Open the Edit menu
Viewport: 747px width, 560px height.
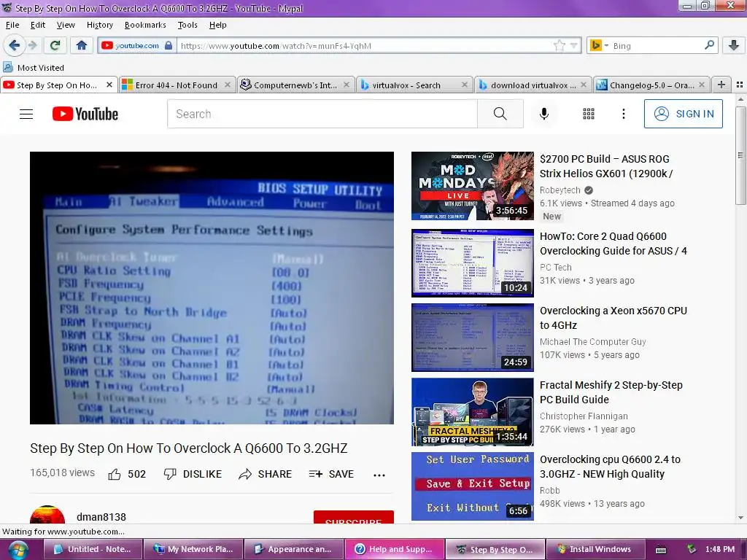click(x=38, y=25)
